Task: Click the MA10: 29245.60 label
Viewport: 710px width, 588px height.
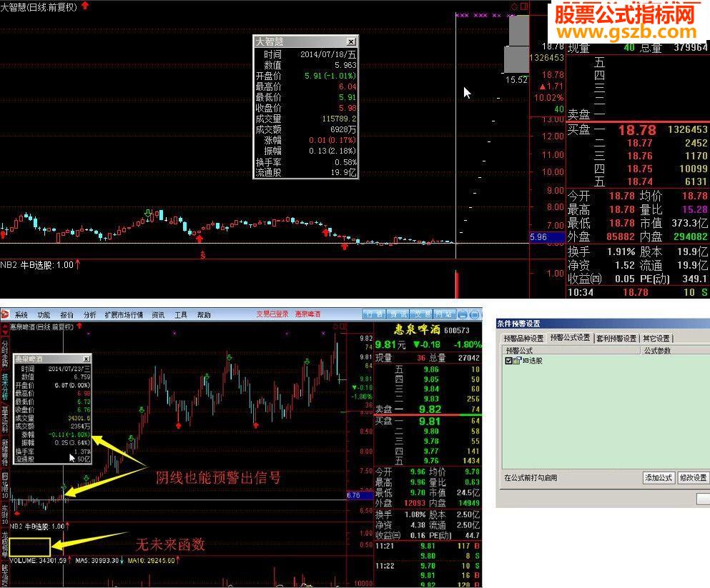Action: click(152, 560)
